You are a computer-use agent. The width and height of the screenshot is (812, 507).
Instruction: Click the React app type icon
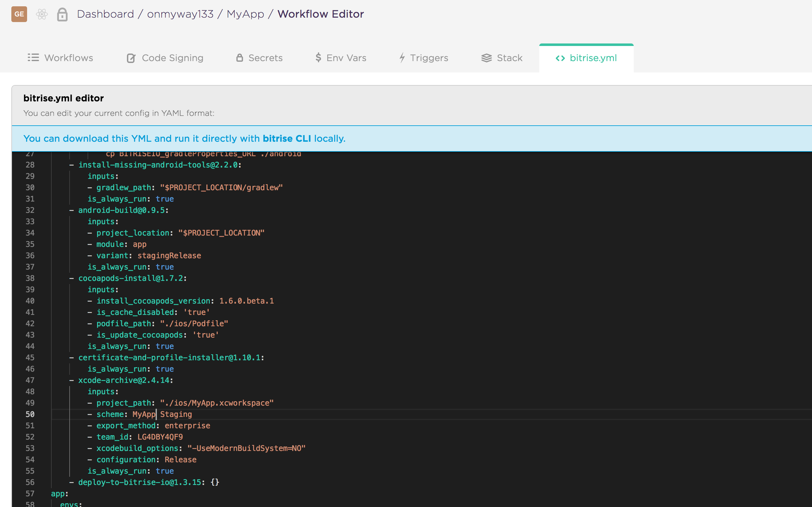coord(42,14)
